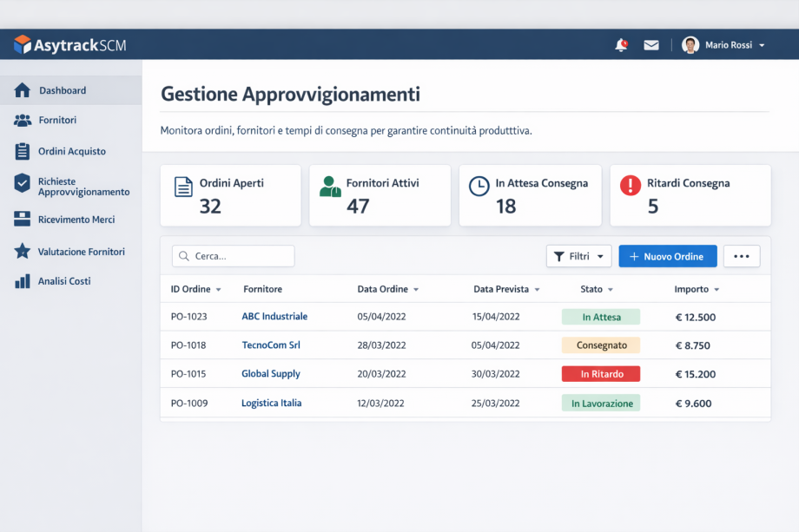Click the Ordini Acquisto clipboard icon
The image size is (799, 532).
23,151
